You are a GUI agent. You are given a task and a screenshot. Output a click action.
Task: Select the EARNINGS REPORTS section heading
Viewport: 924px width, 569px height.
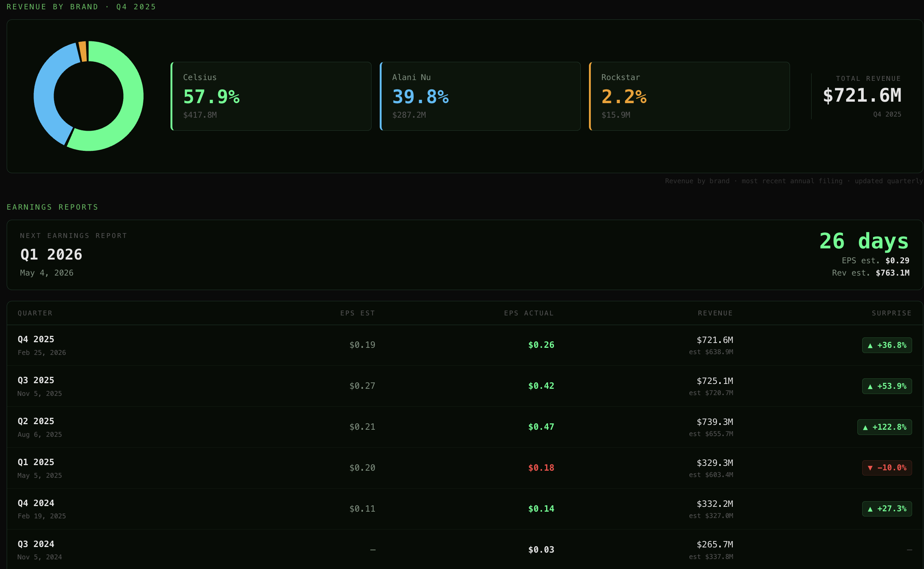click(x=52, y=207)
